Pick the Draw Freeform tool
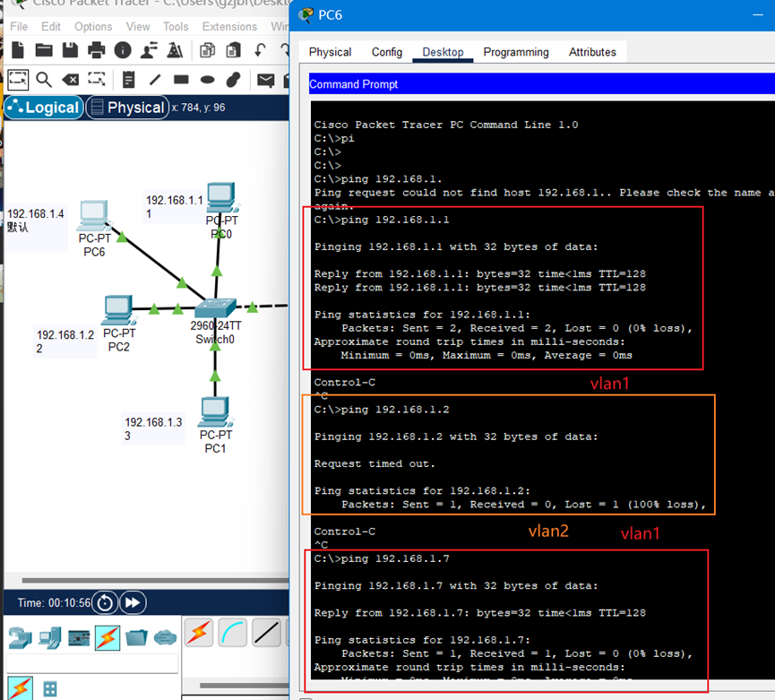 tap(233, 80)
